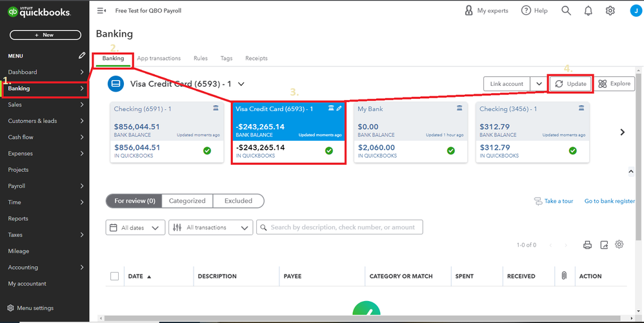
Task: Select the My Bank account tile
Action: coord(410,132)
